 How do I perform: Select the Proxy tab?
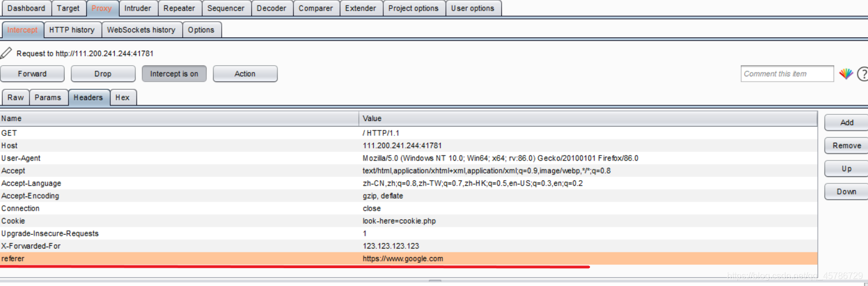(102, 8)
